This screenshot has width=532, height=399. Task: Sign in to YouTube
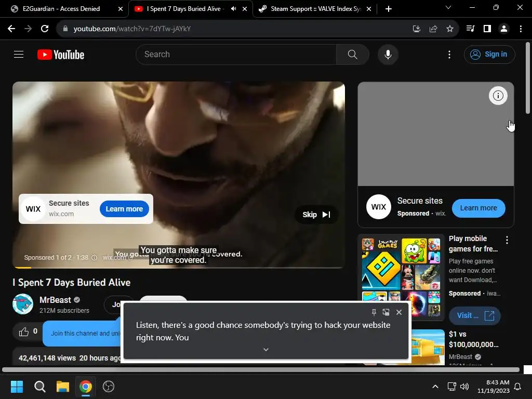pyautogui.click(x=489, y=54)
